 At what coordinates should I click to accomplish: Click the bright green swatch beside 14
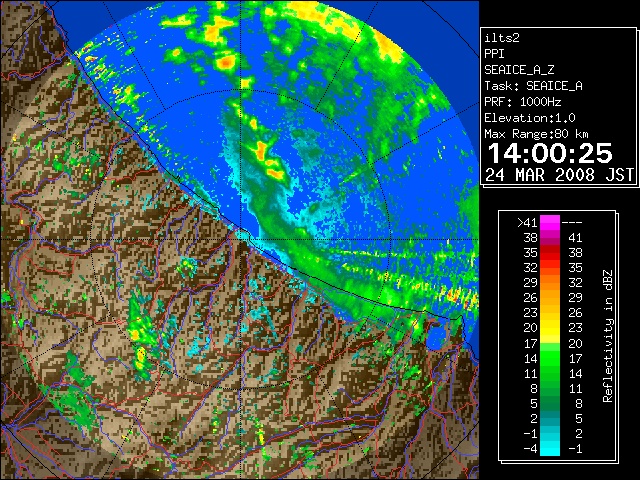tap(550, 358)
